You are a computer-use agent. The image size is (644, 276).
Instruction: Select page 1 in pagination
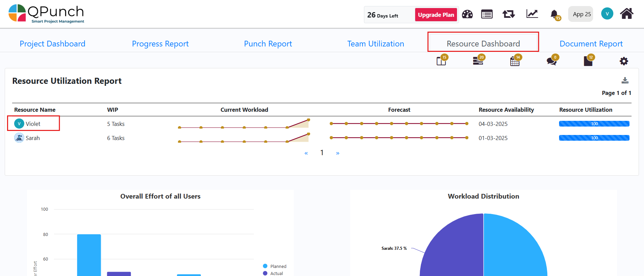(322, 153)
